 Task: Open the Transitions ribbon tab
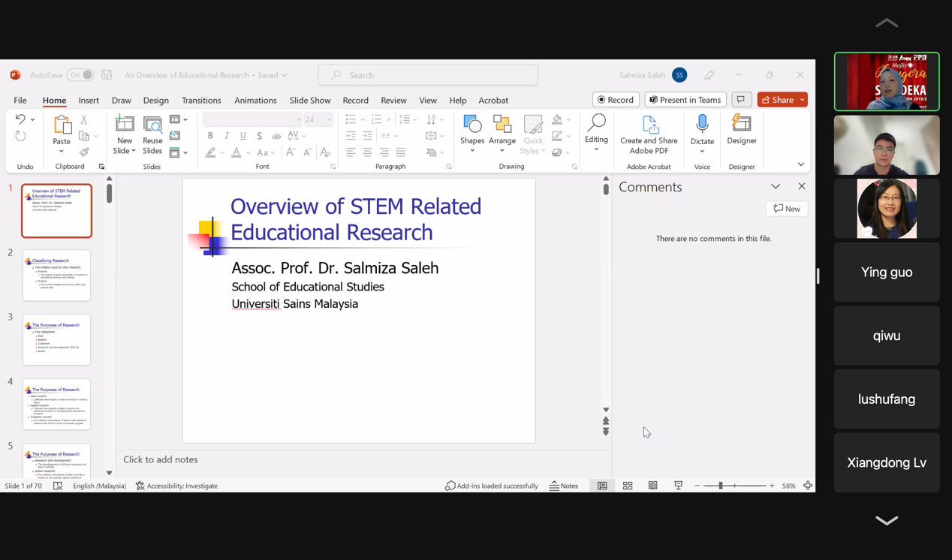pyautogui.click(x=201, y=100)
